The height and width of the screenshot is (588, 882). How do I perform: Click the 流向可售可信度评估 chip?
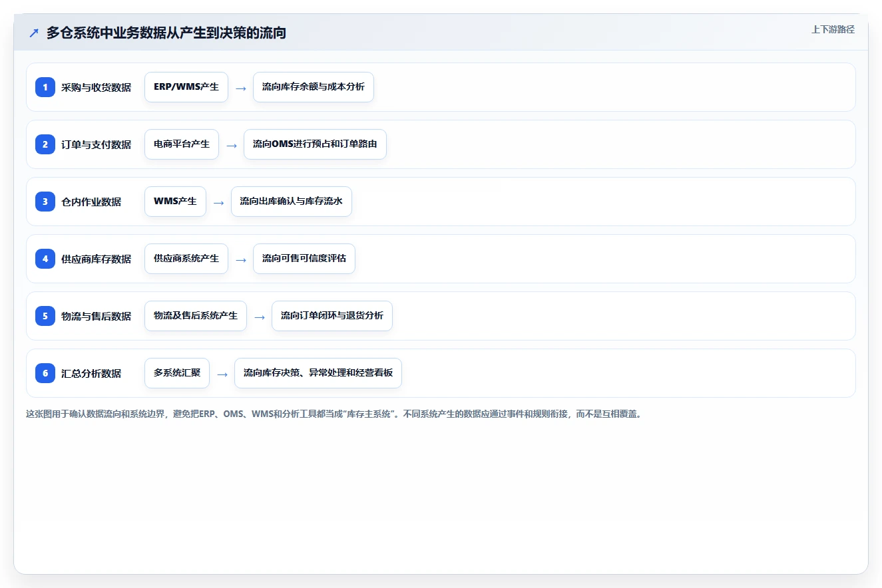click(x=304, y=259)
